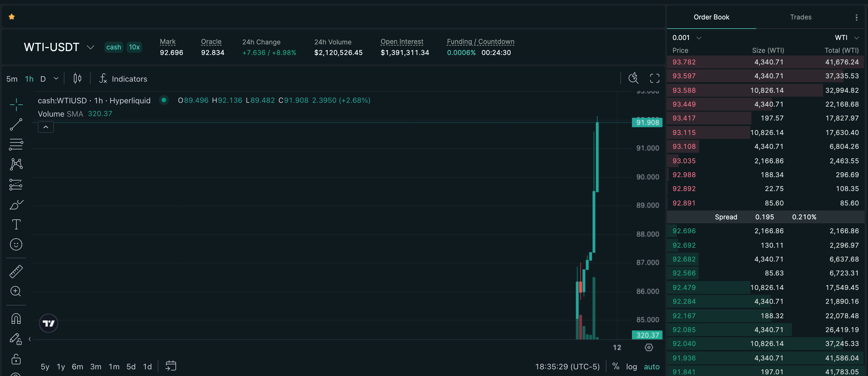Screen dimensions: 868x376
Task: Expand the 0.001 price grouping dropdown
Action: 699,38
